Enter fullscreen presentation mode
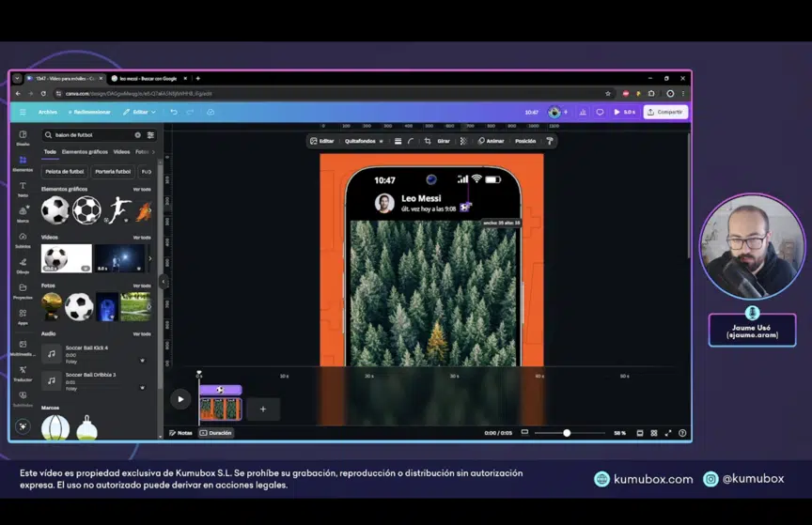This screenshot has width=812, height=525. point(668,433)
